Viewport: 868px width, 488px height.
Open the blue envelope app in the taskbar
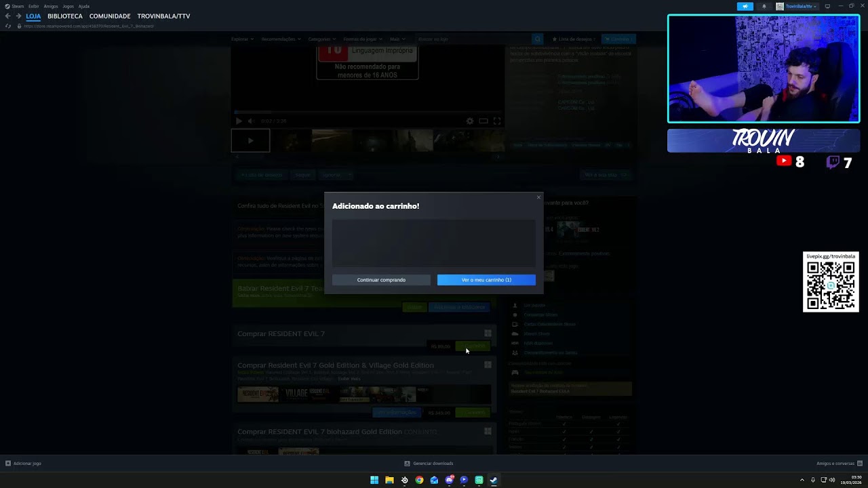pyautogui.click(x=434, y=480)
